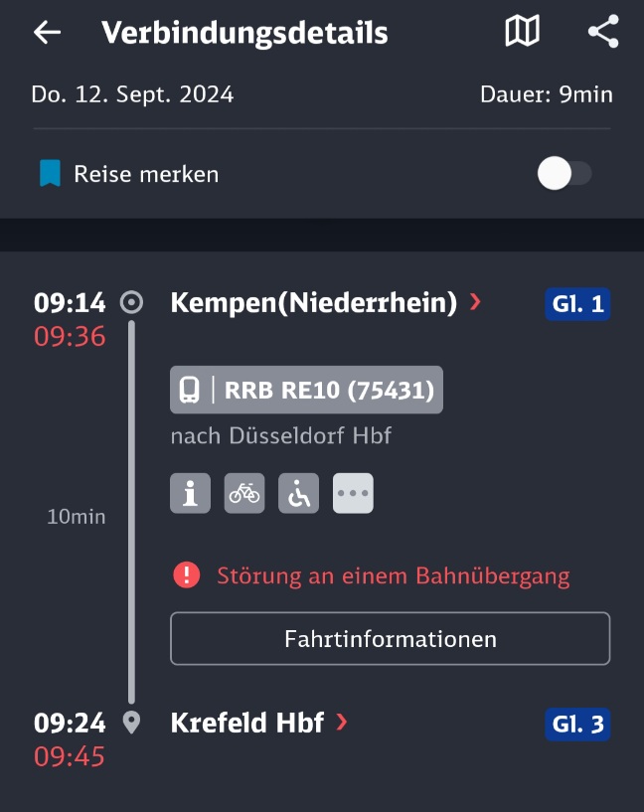Image resolution: width=644 pixels, height=812 pixels.
Task: Click the blue bookmark icon
Action: [51, 173]
